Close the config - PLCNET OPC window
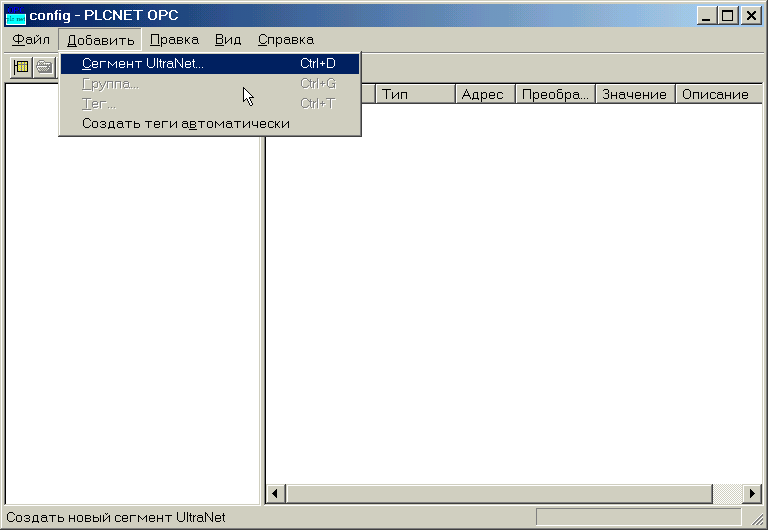 click(x=751, y=16)
